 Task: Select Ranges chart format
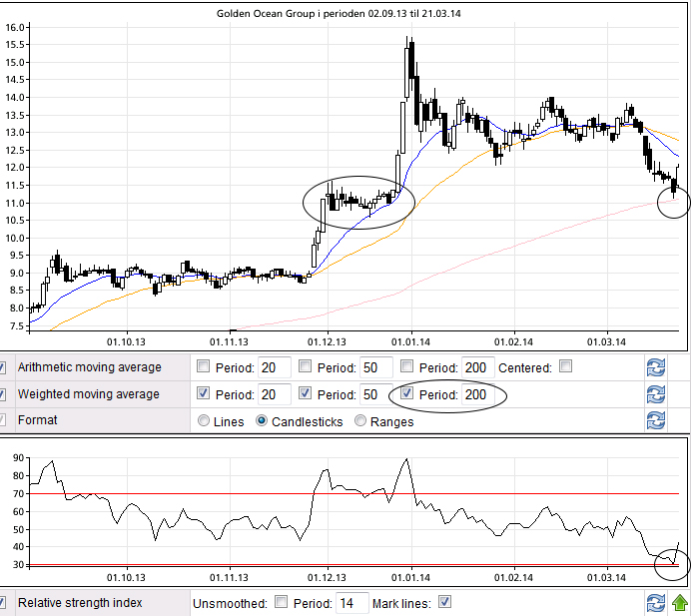point(361,421)
